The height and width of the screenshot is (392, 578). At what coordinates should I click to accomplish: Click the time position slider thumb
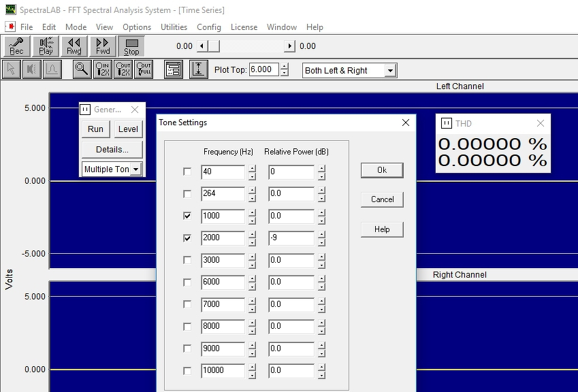(214, 46)
